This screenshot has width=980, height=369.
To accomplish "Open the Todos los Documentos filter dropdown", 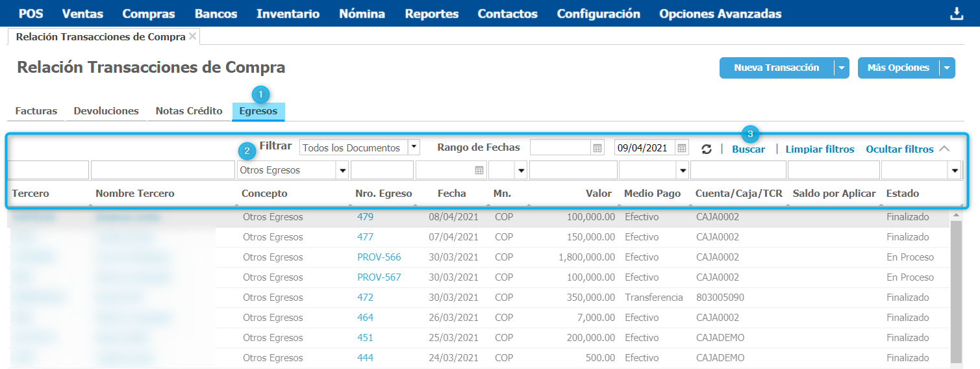I will point(414,147).
